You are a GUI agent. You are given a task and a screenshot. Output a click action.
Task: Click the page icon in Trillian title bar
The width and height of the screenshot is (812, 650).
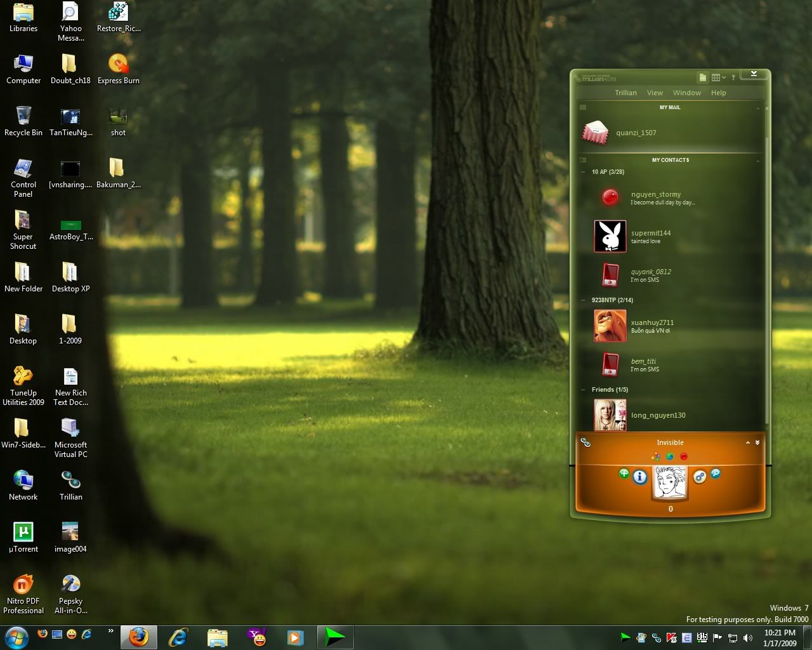[x=702, y=77]
